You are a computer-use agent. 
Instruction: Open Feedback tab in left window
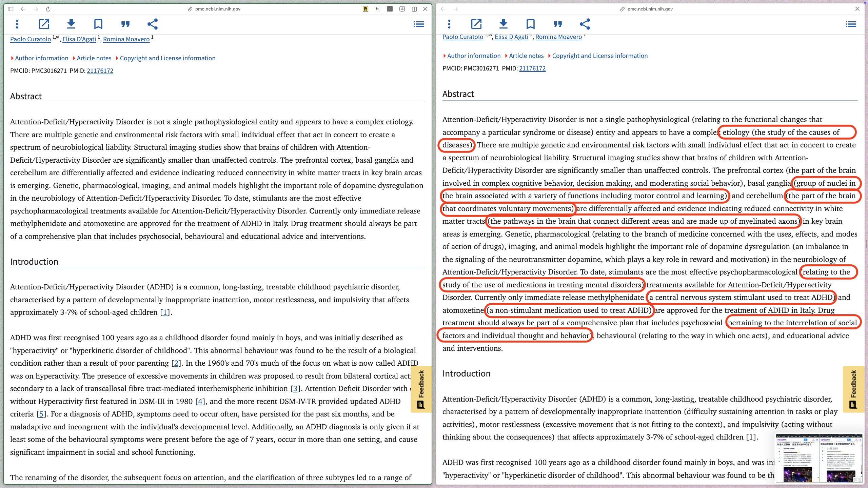point(421,389)
